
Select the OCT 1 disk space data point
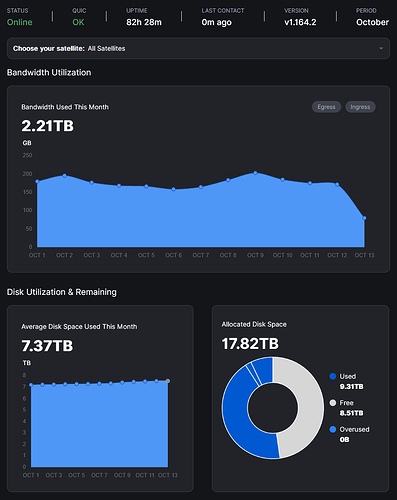pyautogui.click(x=31, y=385)
